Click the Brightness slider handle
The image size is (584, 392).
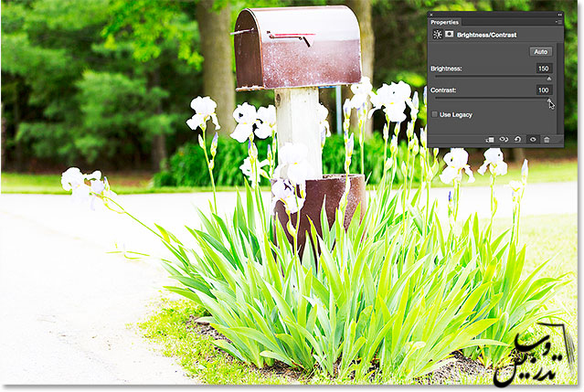click(549, 79)
